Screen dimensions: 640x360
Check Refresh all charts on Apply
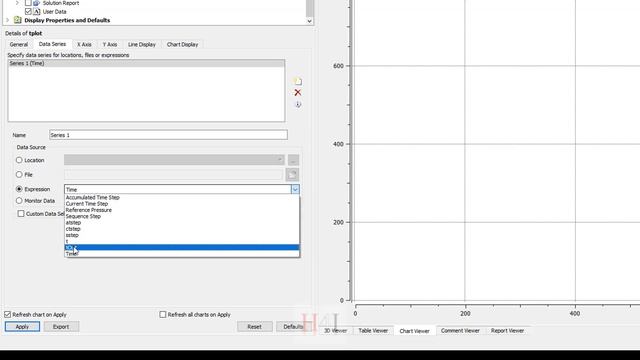(163, 314)
